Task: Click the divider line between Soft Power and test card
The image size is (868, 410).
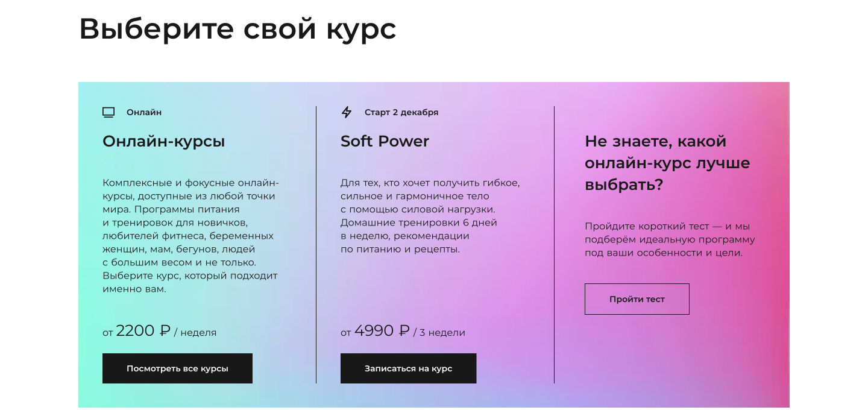Action: 554,245
